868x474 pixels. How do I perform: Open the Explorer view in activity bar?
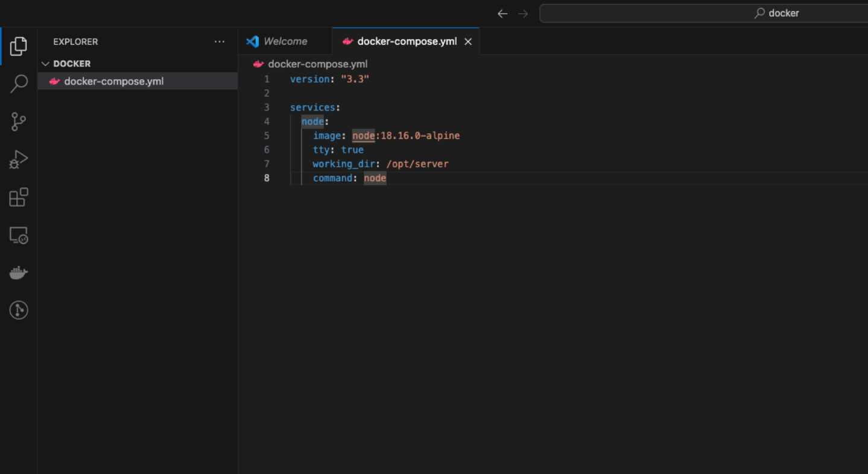[x=19, y=46]
